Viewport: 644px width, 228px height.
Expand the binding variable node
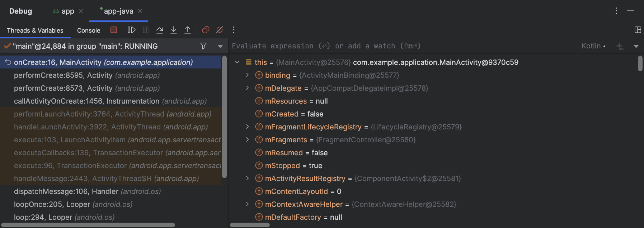tap(247, 75)
